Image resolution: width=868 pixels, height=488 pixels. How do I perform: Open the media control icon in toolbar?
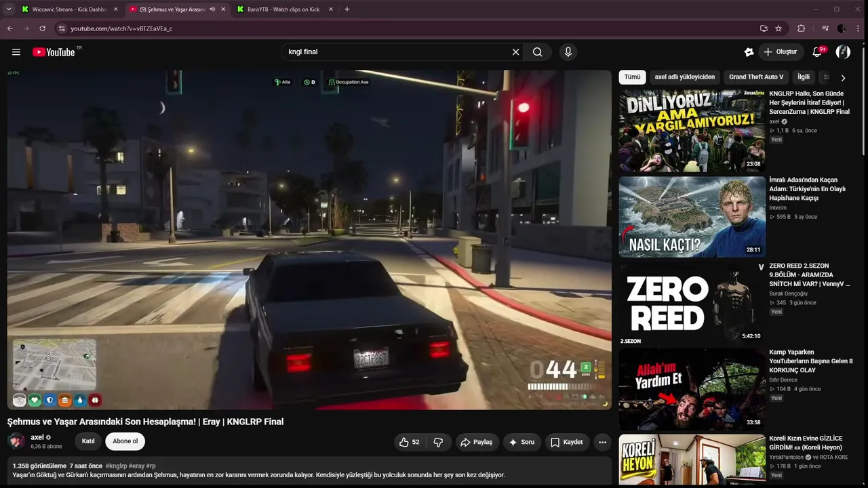(x=825, y=28)
